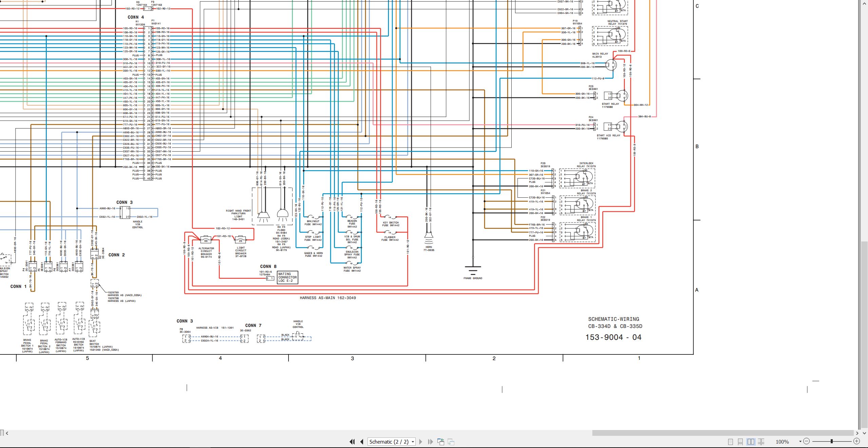Click the zoom slider handle

(831, 441)
